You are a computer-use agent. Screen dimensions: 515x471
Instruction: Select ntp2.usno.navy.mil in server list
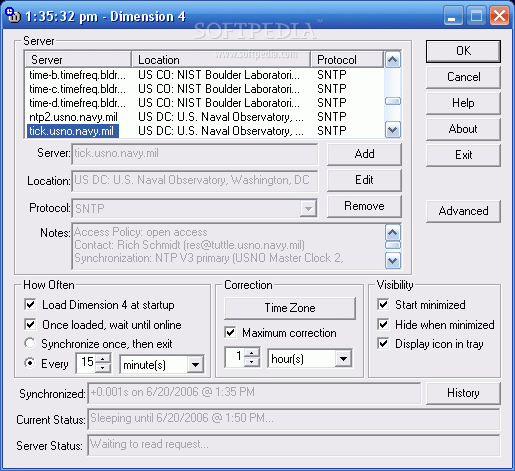tap(73, 117)
